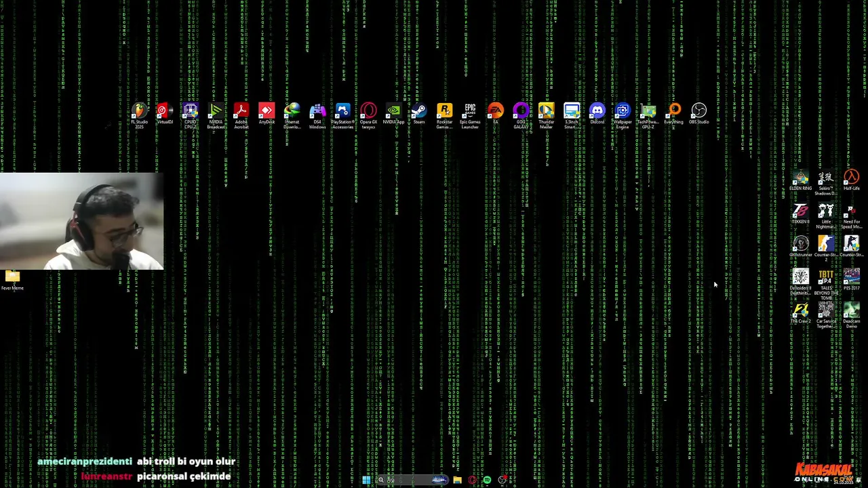
Task: Select Sekiro Shadows Die Twice icon
Action: point(826,183)
